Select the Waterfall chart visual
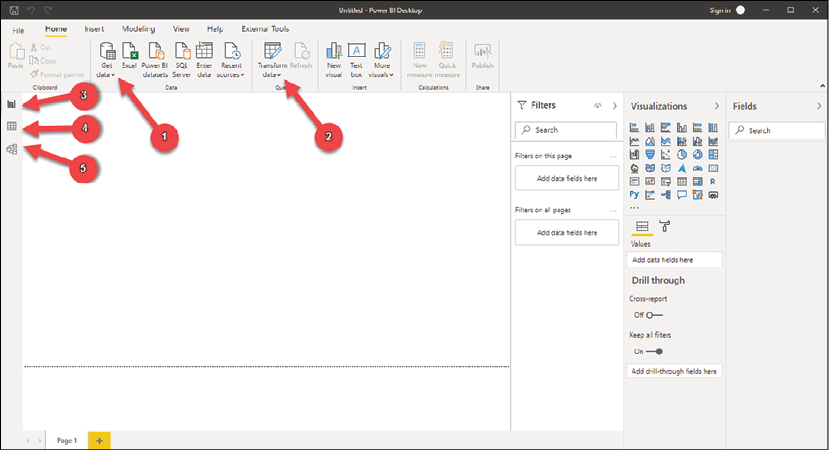The image size is (829, 450). (x=634, y=154)
